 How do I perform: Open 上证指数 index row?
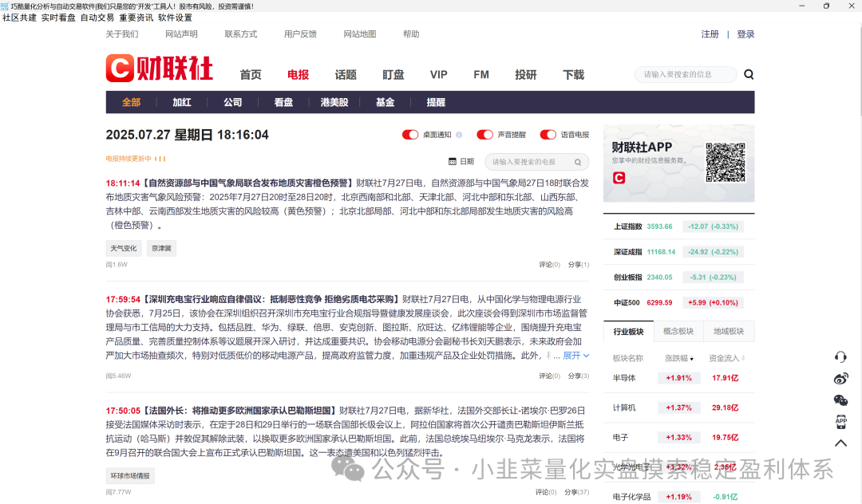pos(679,226)
